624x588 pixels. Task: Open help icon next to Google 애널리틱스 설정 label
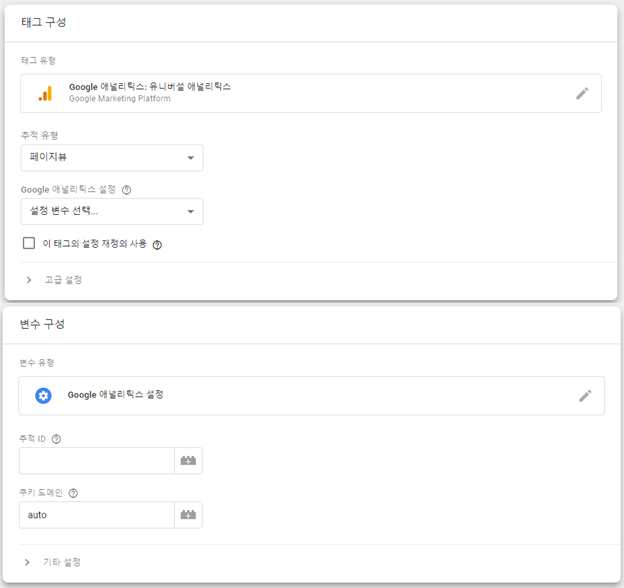point(127,190)
